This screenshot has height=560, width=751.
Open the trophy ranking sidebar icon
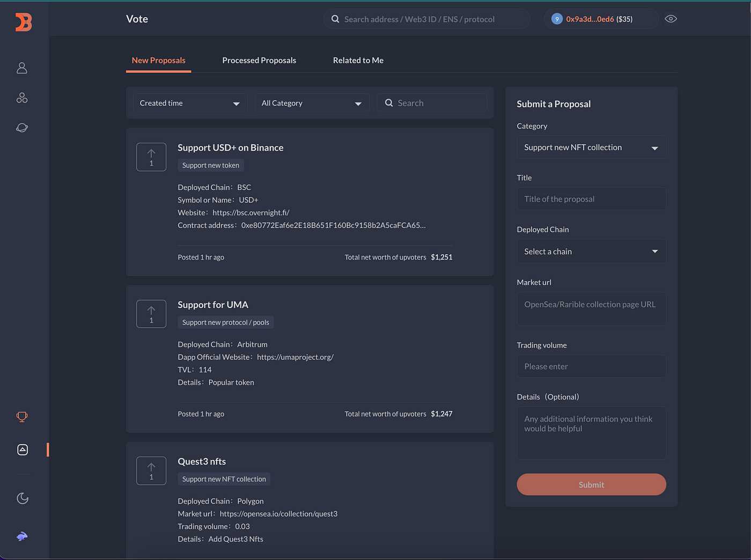[22, 417]
